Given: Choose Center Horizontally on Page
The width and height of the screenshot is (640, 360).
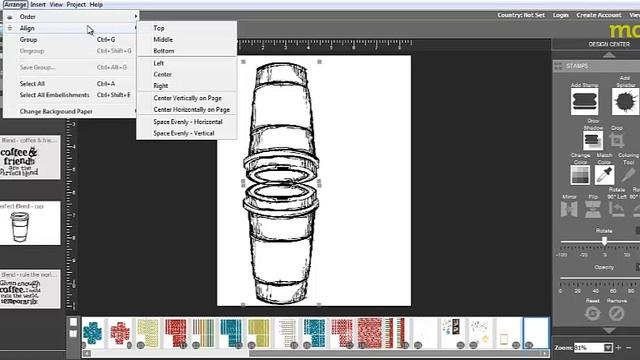Looking at the screenshot, I should tap(187, 110).
